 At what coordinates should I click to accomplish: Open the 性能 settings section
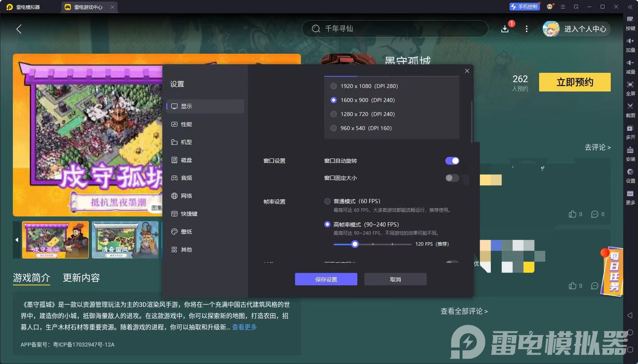tap(205, 124)
